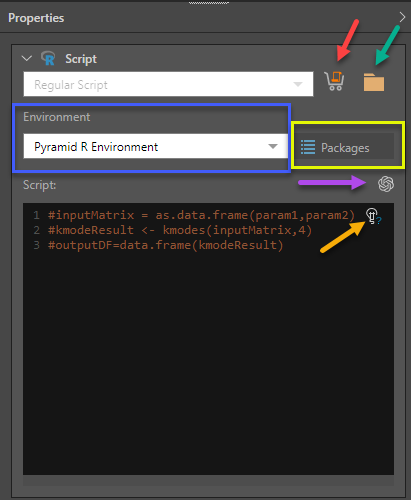Image resolution: width=411 pixels, height=500 pixels.
Task: Click the ChatGPT AI assistant icon
Action: coord(386,184)
